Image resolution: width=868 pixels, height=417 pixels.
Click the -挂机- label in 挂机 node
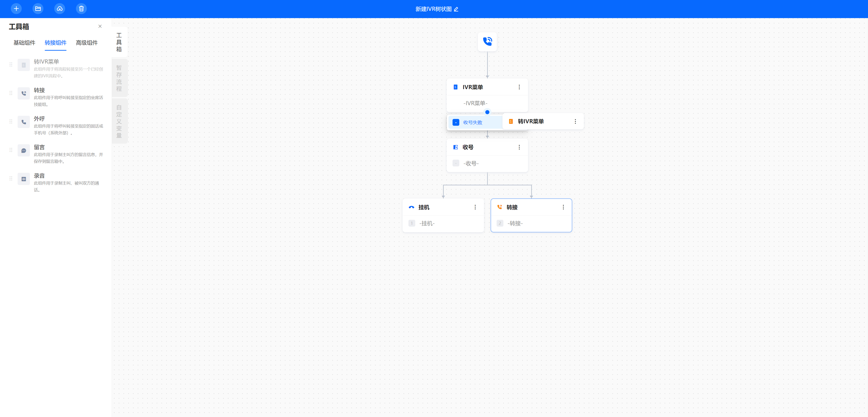point(427,223)
